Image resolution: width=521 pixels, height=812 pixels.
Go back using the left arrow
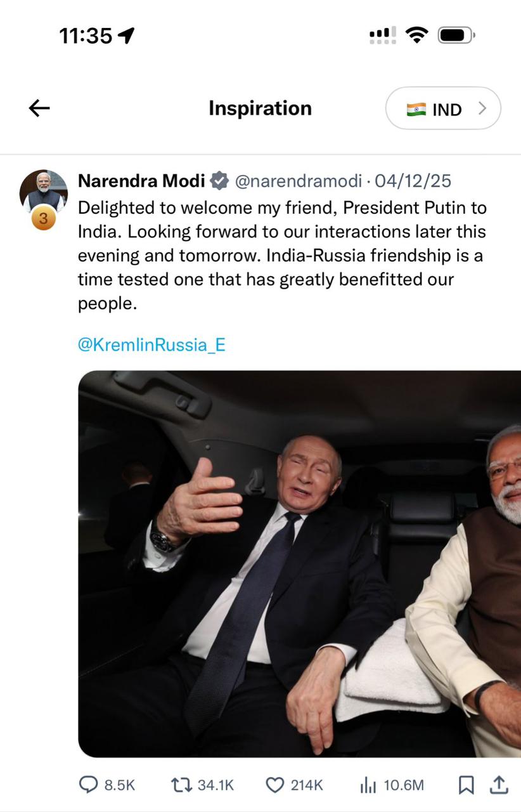pos(39,108)
